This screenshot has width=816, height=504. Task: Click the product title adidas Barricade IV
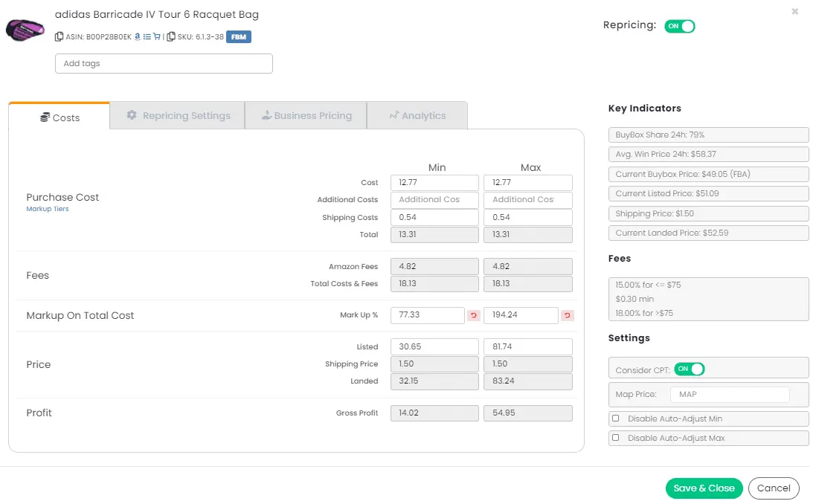point(157,15)
